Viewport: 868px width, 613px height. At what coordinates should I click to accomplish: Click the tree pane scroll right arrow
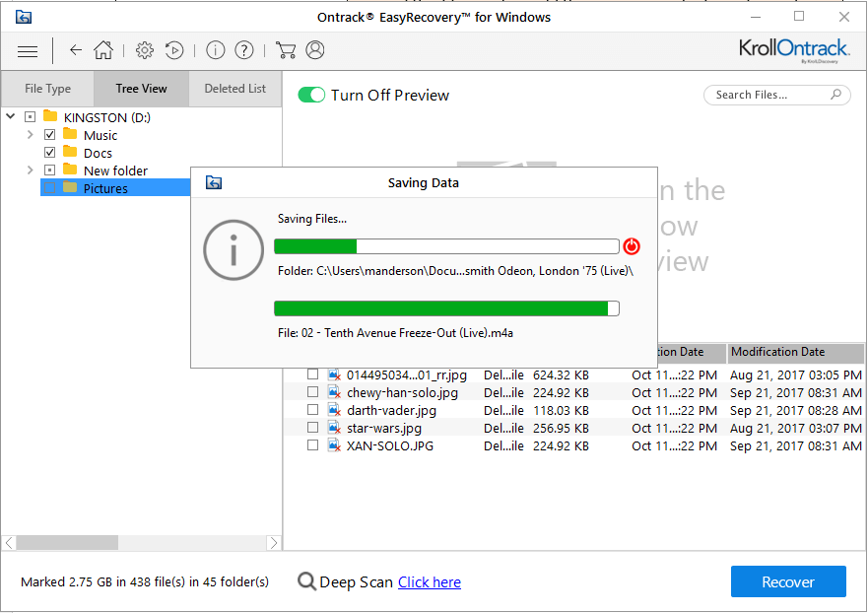[274, 543]
